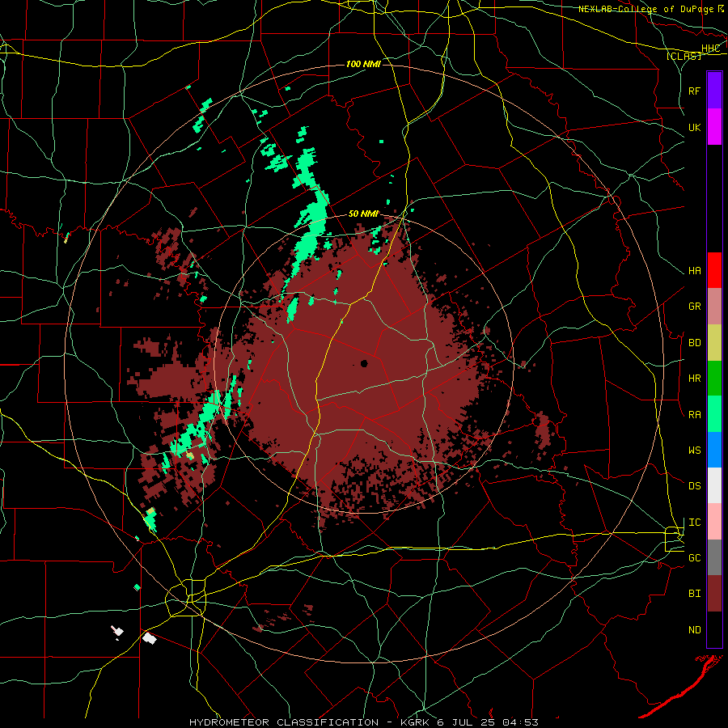The height and width of the screenshot is (728, 728).
Task: Click the red HA legend swatch
Action: (714, 270)
